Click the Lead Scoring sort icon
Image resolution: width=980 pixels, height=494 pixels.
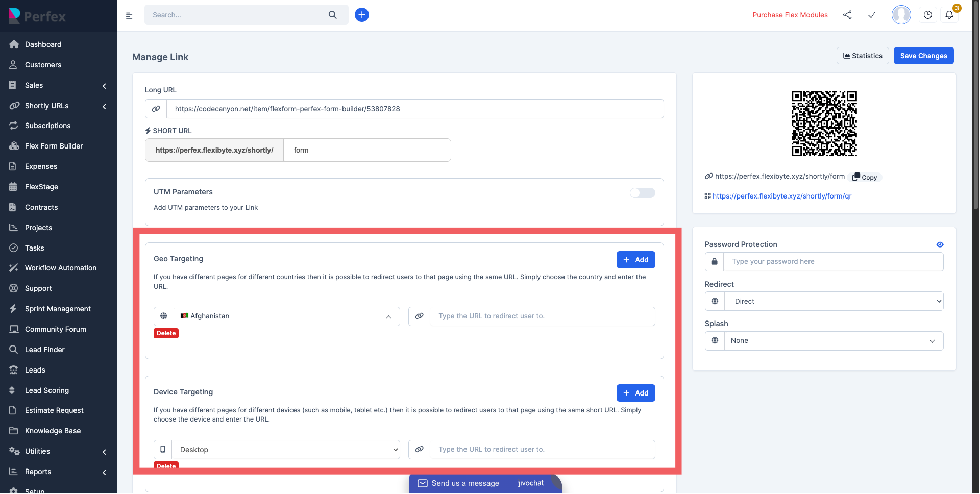click(x=12, y=390)
